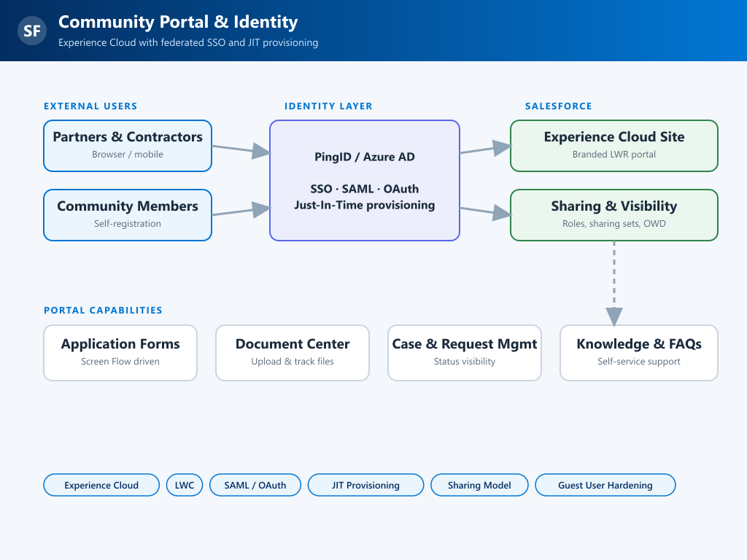Select the 'Browser / mobile' caption
This screenshot has height=560, width=747.
coord(128,155)
